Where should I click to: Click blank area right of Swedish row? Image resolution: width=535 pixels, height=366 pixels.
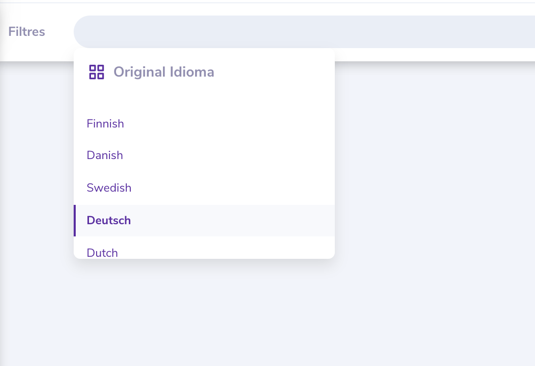tap(232, 188)
